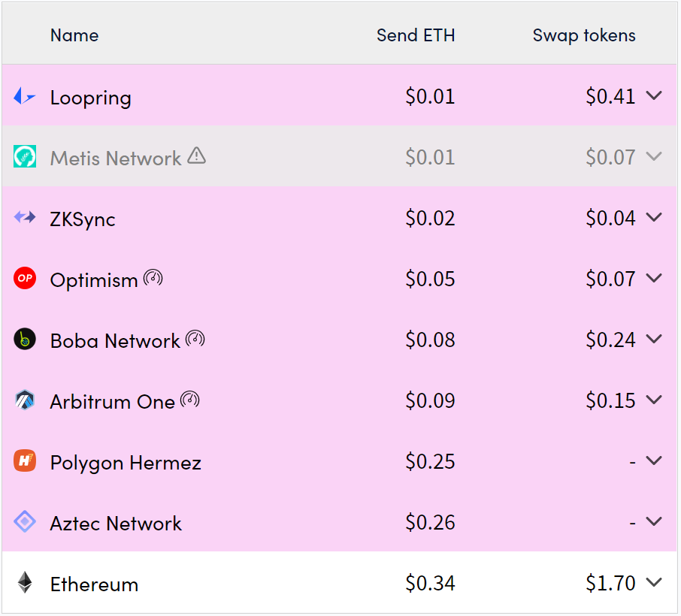Click the Name column header
The image size is (681, 616).
click(74, 35)
